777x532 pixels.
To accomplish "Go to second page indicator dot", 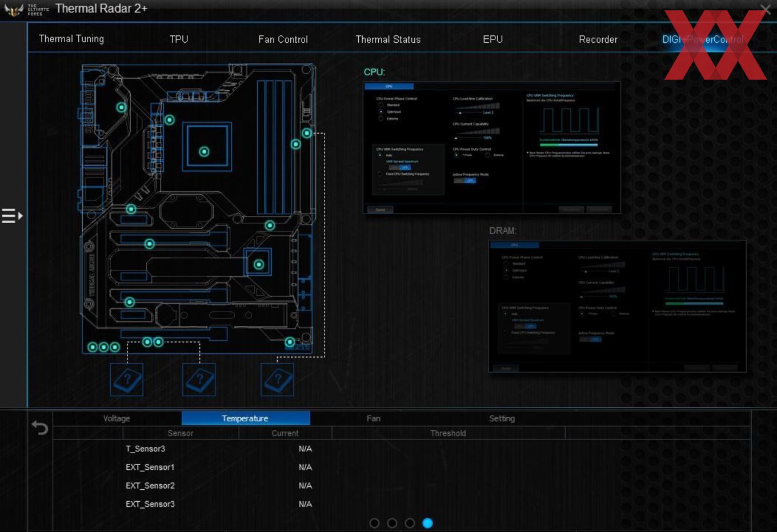I will [x=392, y=523].
